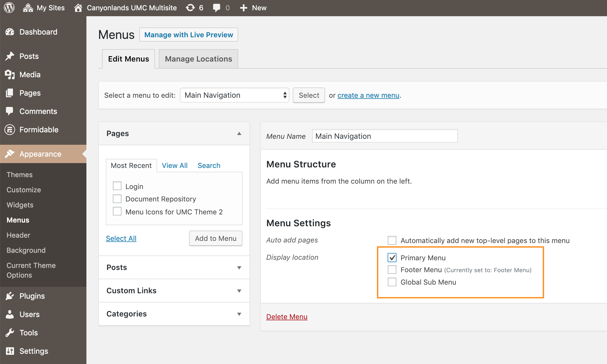Switch to Edit Menus tab
This screenshot has height=364, width=607.
pyautogui.click(x=129, y=59)
